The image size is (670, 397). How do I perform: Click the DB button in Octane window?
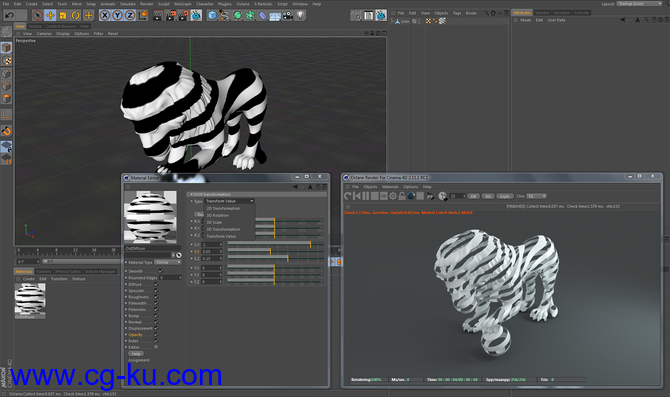(473, 196)
